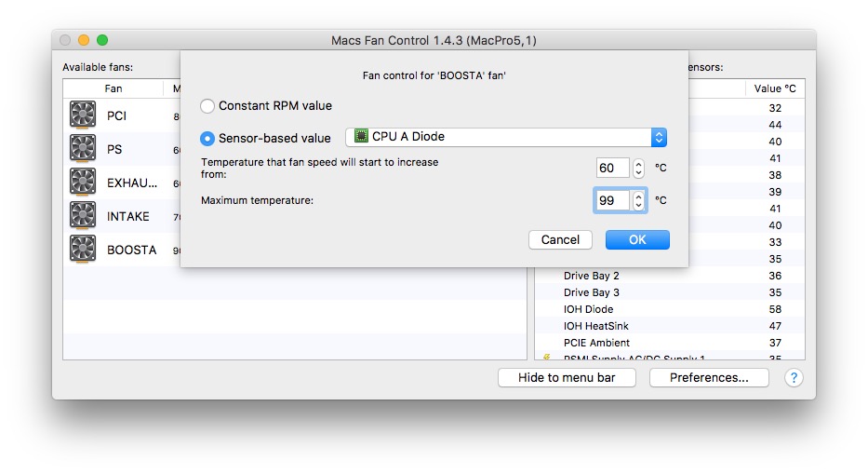The height and width of the screenshot is (474, 868).
Task: Click the start temperature stepper arrows
Action: click(x=638, y=168)
